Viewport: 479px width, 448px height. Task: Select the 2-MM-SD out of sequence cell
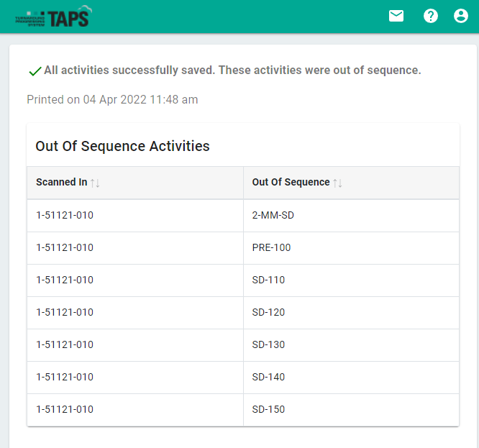tap(273, 215)
